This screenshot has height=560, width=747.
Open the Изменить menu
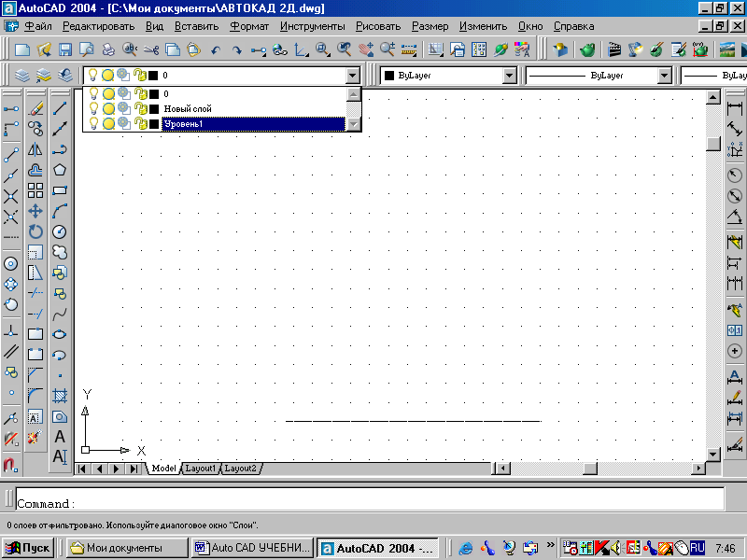click(483, 26)
